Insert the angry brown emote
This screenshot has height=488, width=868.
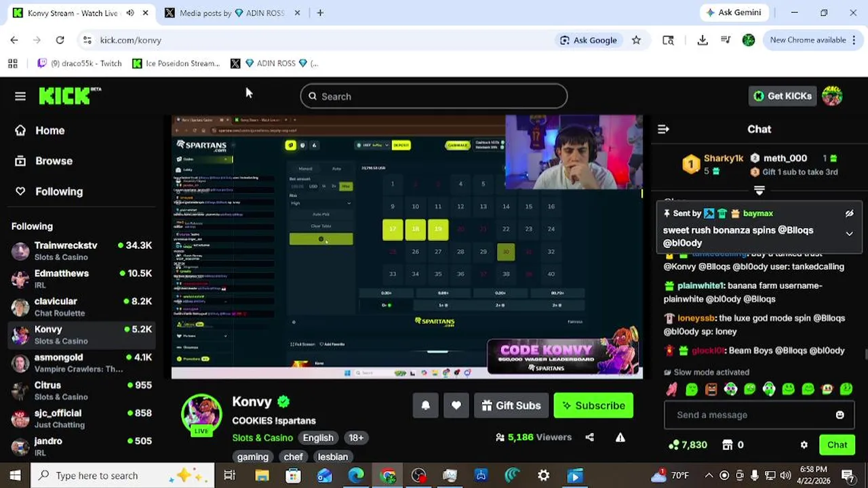pyautogui.click(x=711, y=389)
